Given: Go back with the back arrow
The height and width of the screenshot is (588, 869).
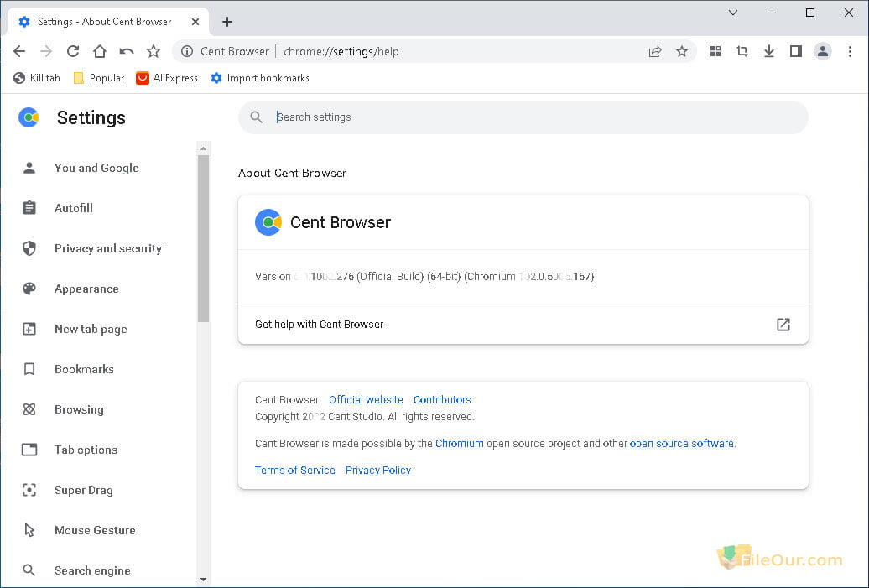Looking at the screenshot, I should click(19, 51).
